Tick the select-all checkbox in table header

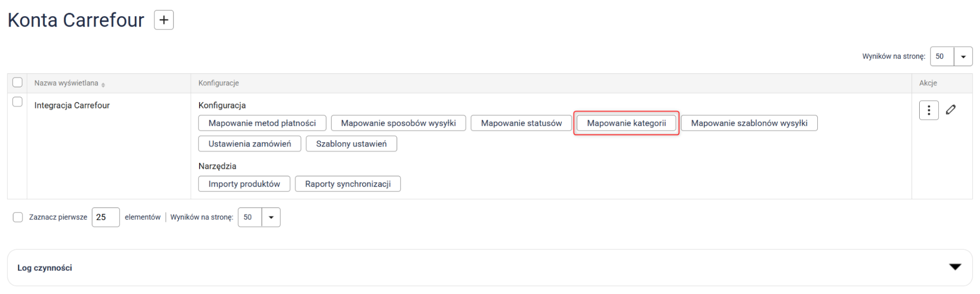click(18, 82)
